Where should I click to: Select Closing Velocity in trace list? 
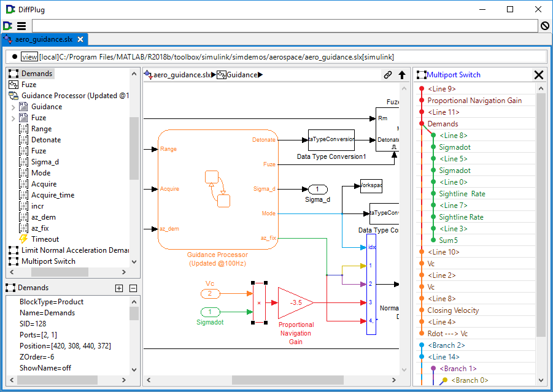(x=453, y=310)
